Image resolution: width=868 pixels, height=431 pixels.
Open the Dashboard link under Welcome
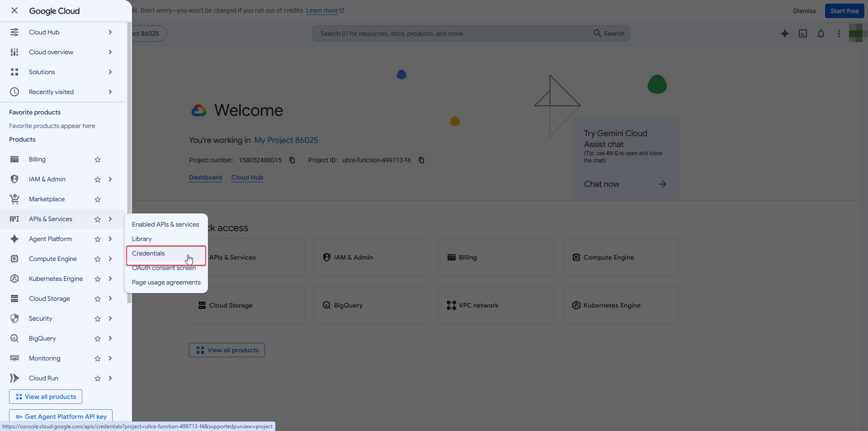tap(205, 177)
